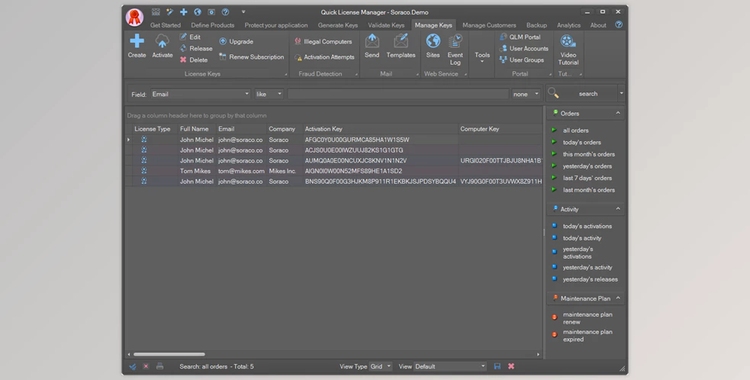Open the QLM Portal
This screenshot has width=750, height=380.
click(x=520, y=37)
